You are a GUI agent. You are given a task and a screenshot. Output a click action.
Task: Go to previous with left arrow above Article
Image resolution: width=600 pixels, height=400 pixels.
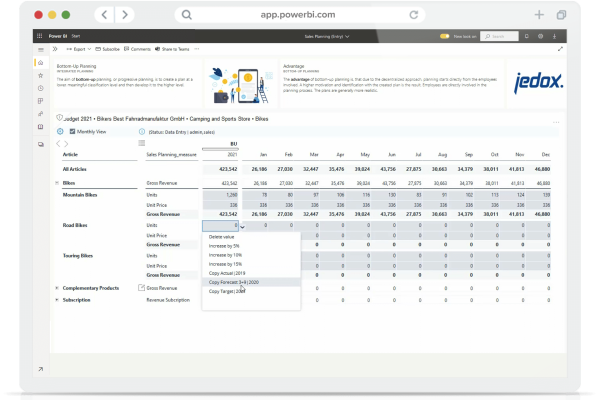(x=58, y=144)
